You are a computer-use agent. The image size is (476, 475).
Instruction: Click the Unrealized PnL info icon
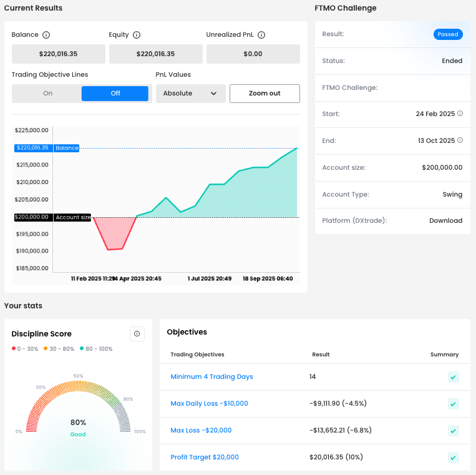(261, 35)
